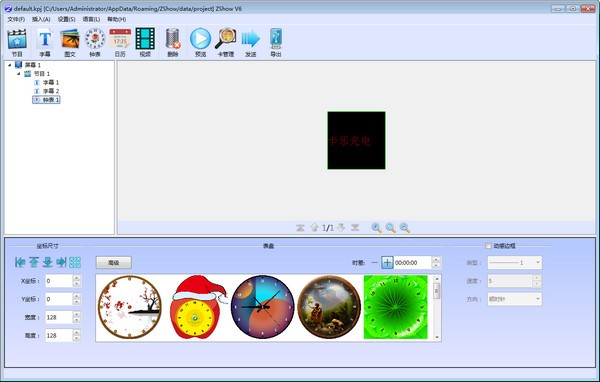The image size is (600, 382).
Task: Insert a 钟表 clock item
Action: (95, 42)
